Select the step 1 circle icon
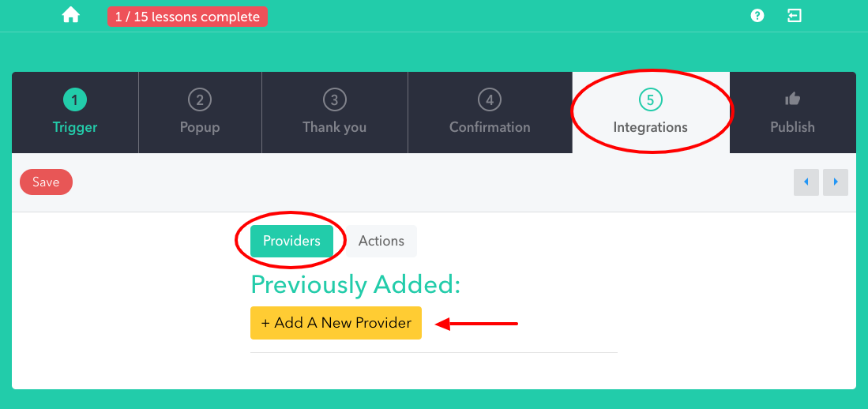868x409 pixels. coord(75,100)
